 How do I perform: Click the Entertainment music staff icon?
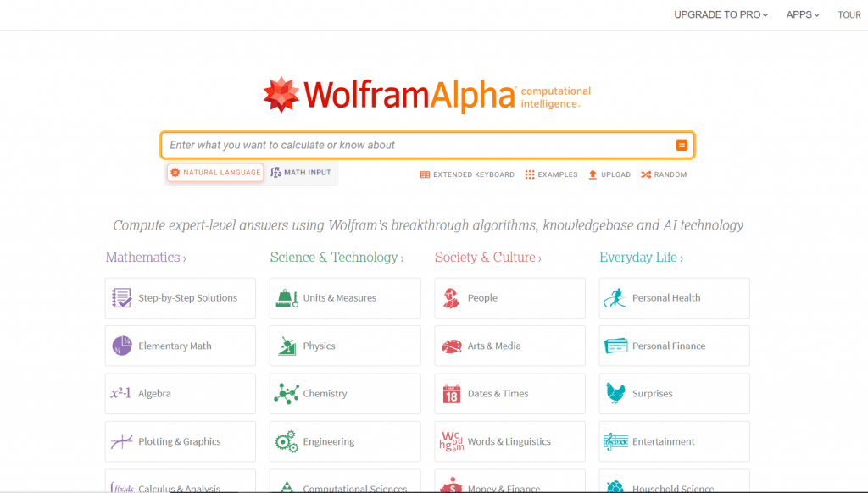point(615,441)
